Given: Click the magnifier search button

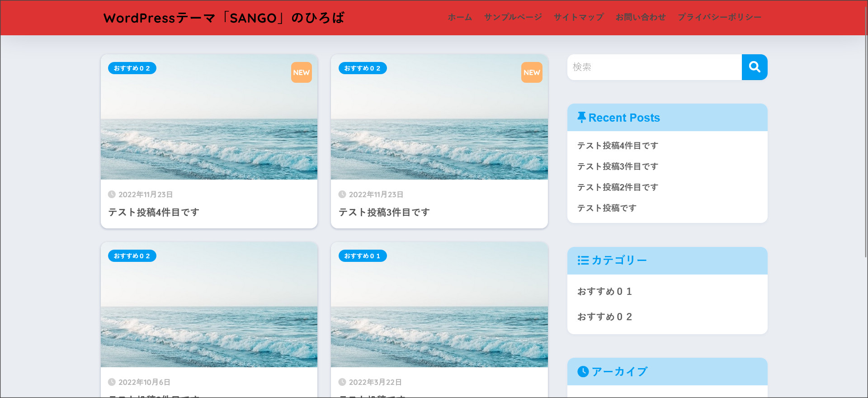Looking at the screenshot, I should 754,67.
